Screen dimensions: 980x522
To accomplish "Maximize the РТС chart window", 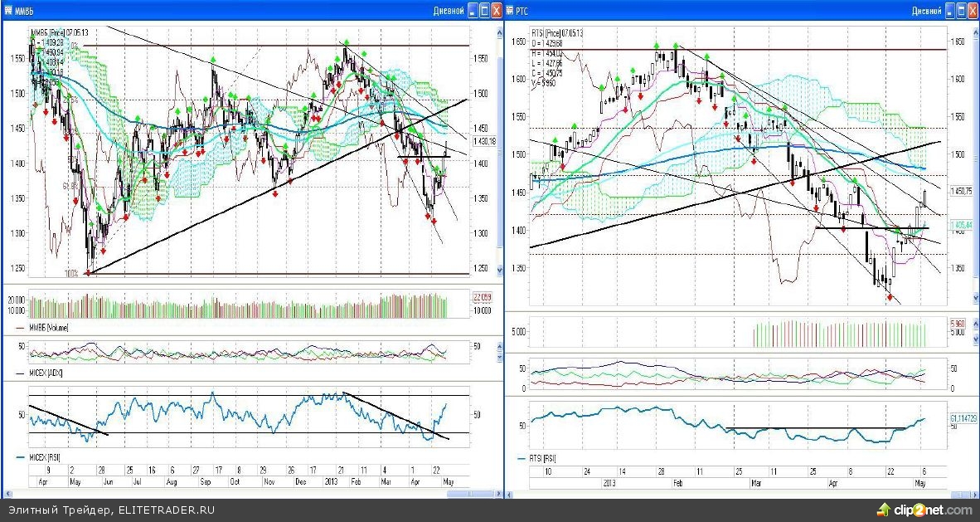I will tap(961, 10).
